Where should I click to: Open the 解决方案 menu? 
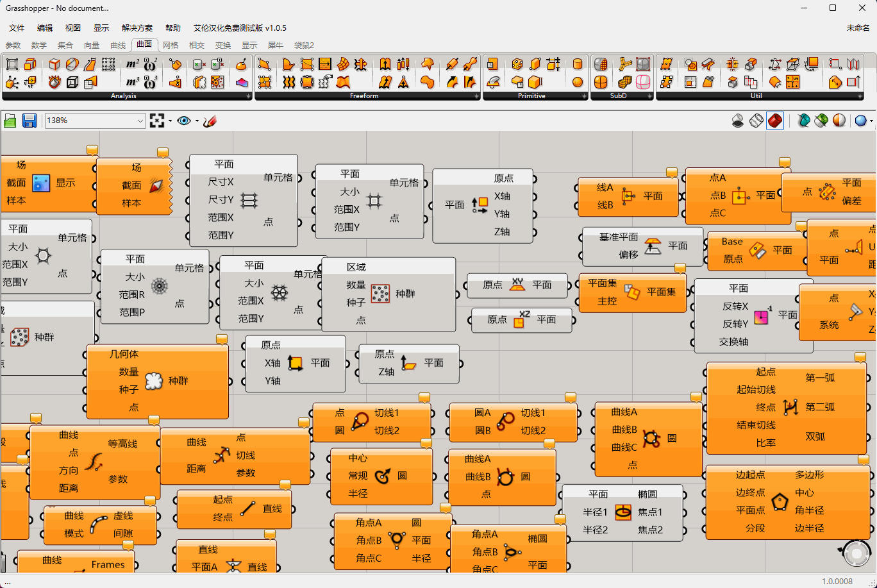(137, 28)
